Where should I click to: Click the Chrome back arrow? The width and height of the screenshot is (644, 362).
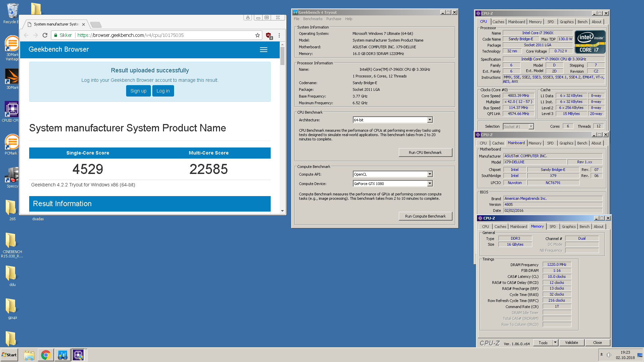[x=26, y=35]
